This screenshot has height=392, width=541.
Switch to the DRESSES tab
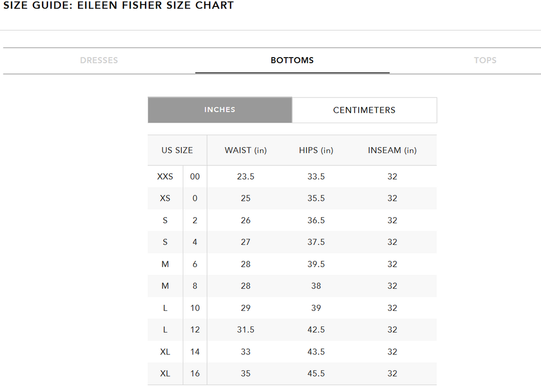pos(99,60)
